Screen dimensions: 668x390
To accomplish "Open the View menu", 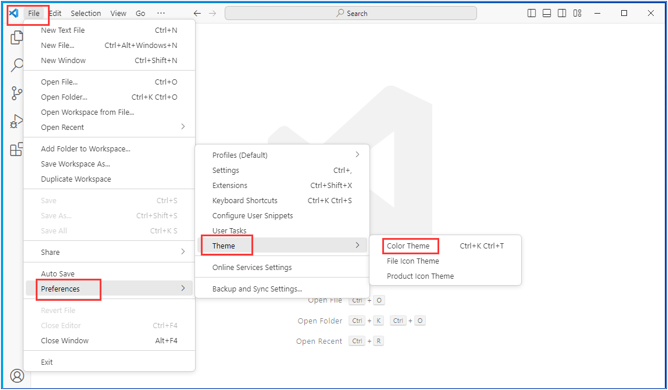I will coord(118,13).
